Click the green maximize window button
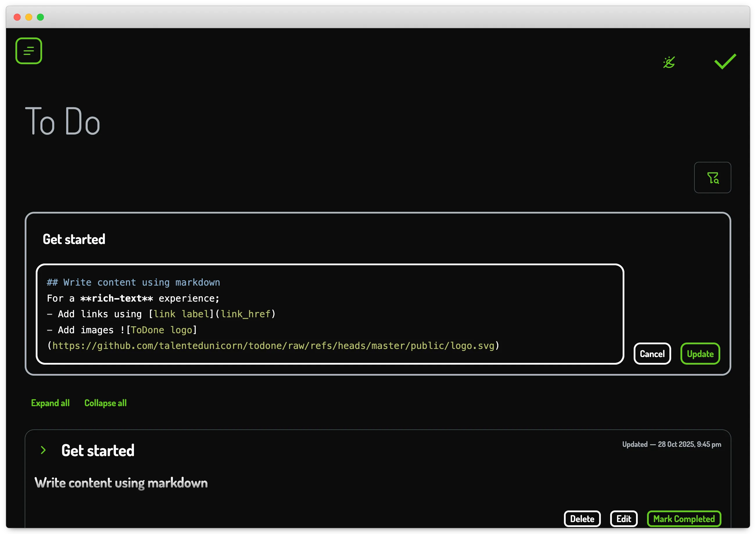The width and height of the screenshot is (756, 534). tap(40, 17)
